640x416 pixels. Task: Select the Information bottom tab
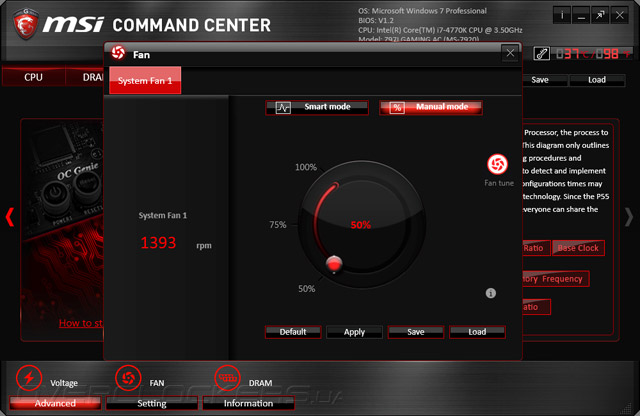(248, 403)
